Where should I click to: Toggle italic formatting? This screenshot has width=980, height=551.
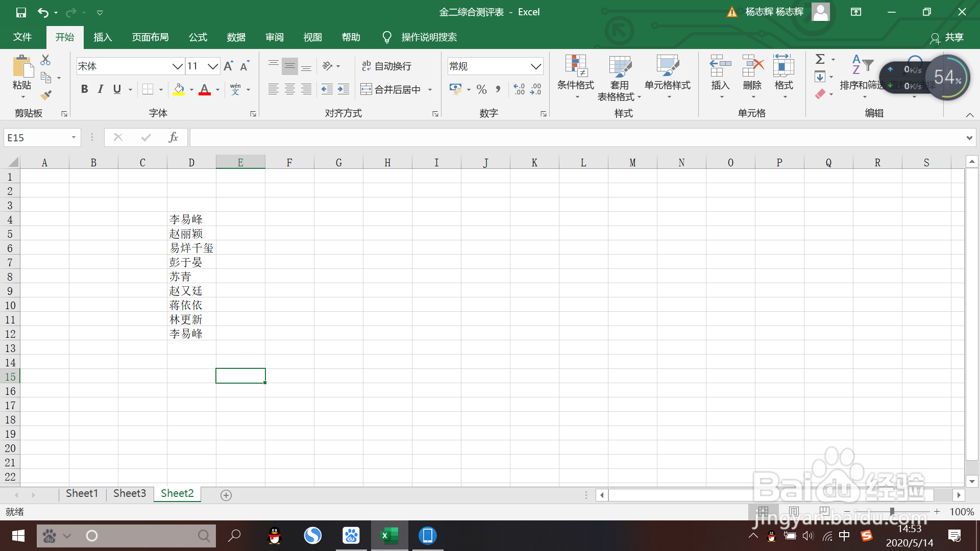coord(101,89)
